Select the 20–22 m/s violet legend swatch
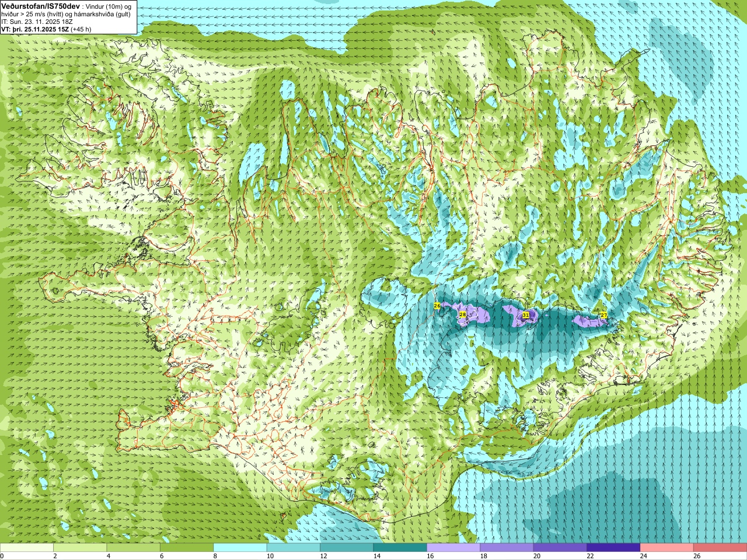Screen dimensions: 747x560 point(560,548)
